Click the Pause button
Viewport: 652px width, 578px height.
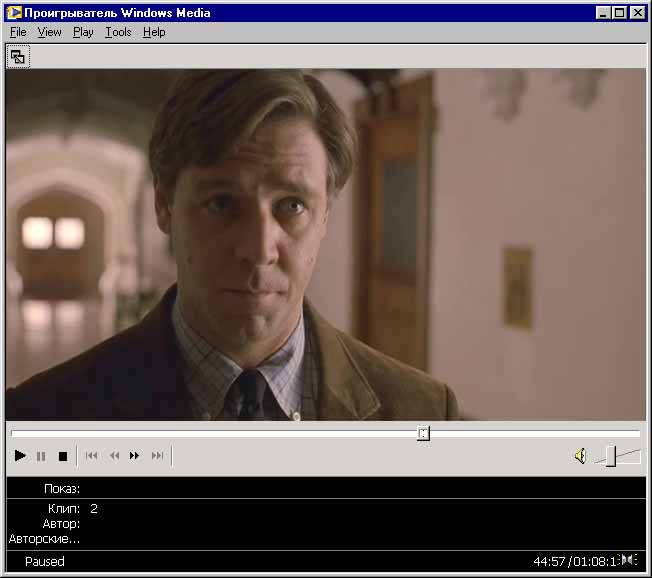tap(41, 456)
